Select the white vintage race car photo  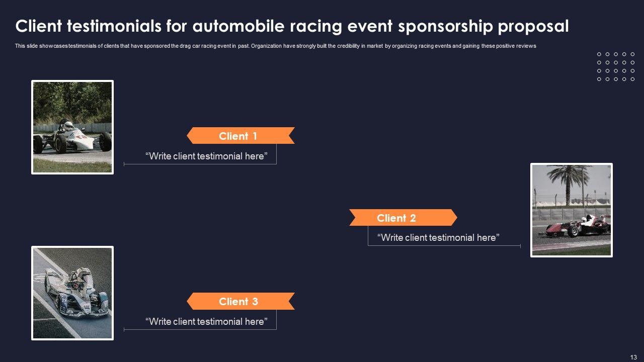[x=72, y=127]
